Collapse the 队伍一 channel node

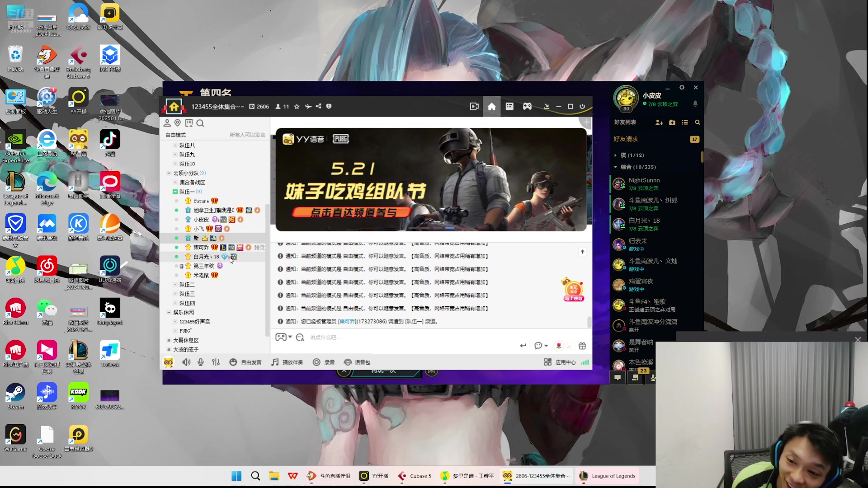pos(175,192)
